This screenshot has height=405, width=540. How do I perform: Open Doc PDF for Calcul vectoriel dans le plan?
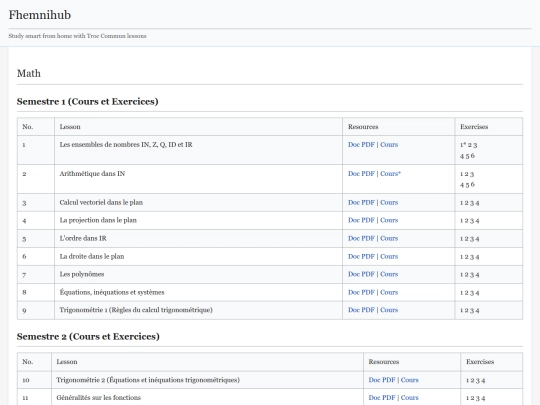click(361, 202)
